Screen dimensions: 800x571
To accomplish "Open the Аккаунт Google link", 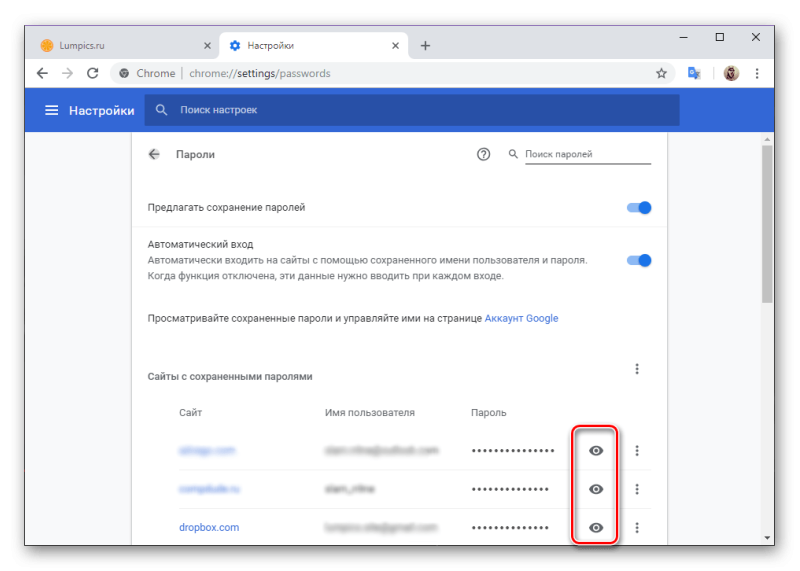I will (521, 318).
